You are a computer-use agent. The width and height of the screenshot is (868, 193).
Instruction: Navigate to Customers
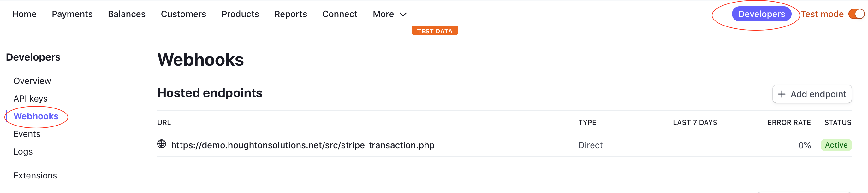(183, 14)
